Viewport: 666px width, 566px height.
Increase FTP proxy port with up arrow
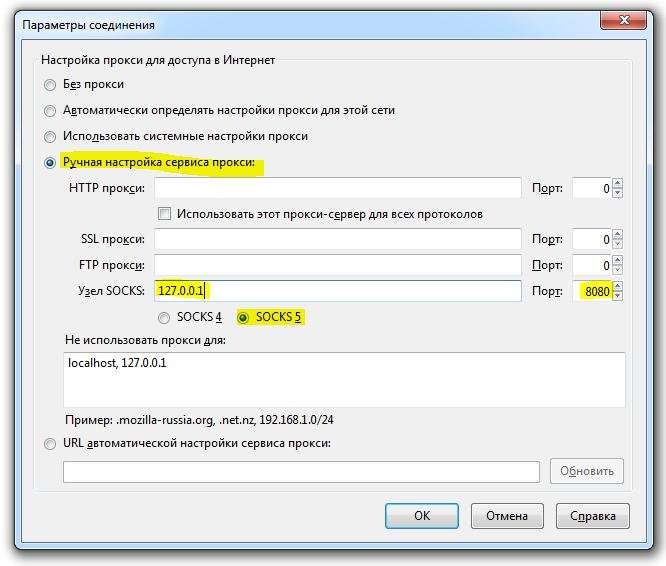point(618,260)
